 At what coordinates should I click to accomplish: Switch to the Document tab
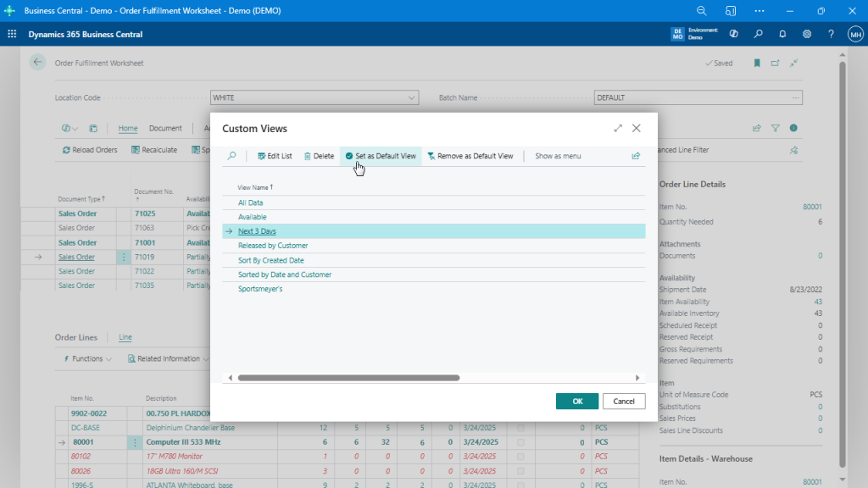click(x=165, y=128)
